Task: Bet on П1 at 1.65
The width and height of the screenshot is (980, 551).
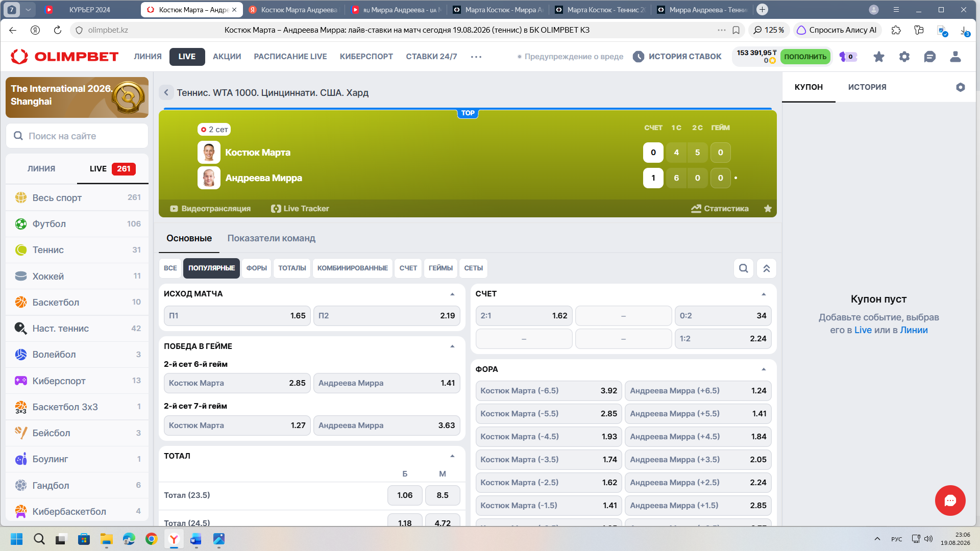Action: click(x=237, y=316)
